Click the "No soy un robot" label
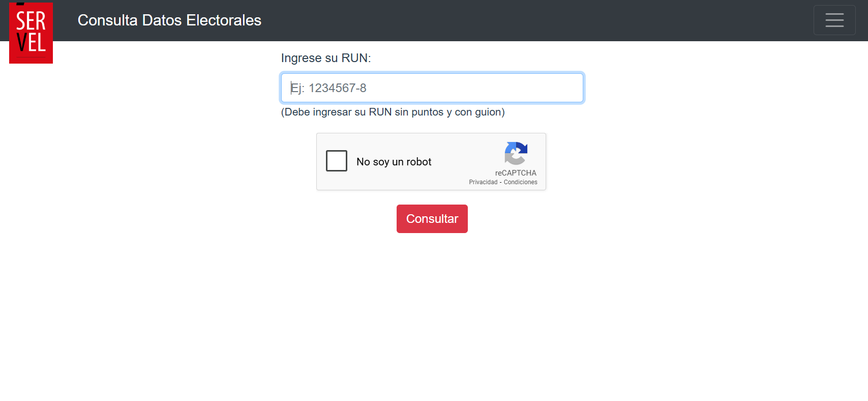 pyautogui.click(x=394, y=162)
